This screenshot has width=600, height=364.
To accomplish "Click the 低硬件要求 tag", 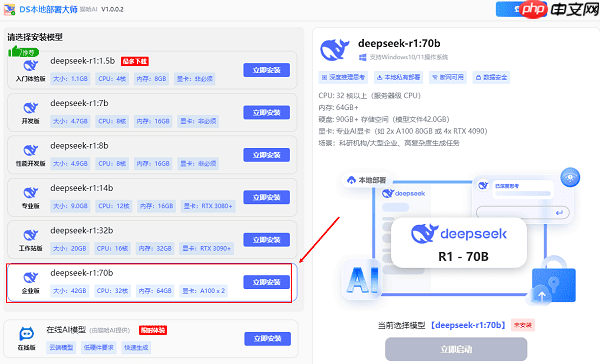I will click(99, 348).
